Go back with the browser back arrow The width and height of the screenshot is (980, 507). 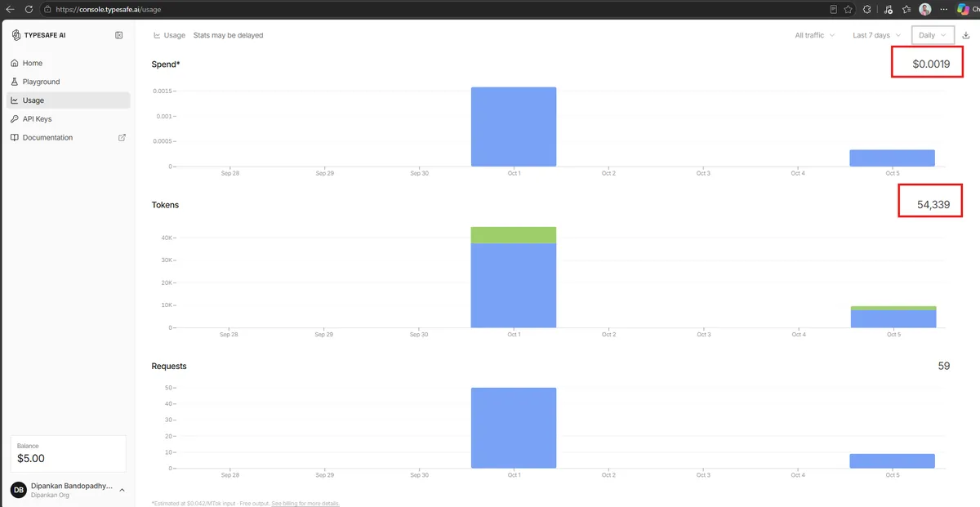(10, 9)
